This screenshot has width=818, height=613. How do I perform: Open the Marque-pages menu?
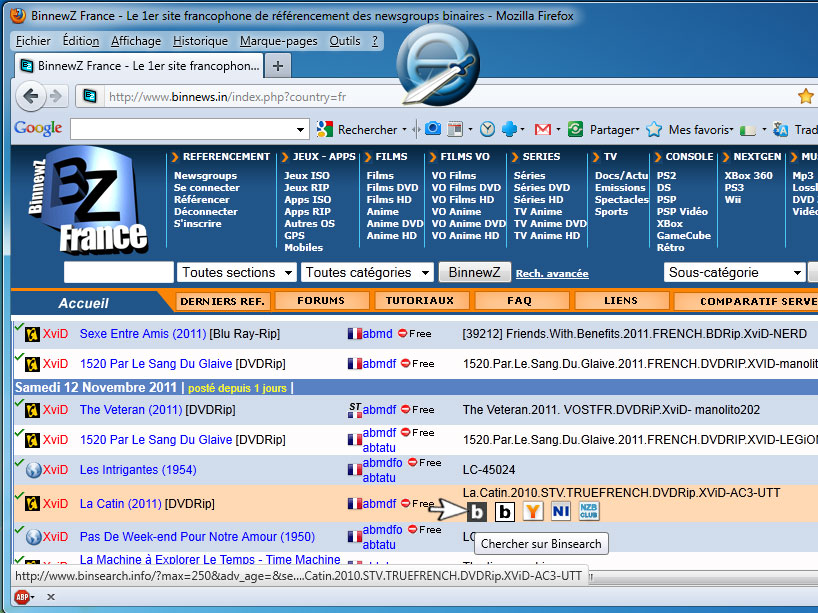[279, 41]
